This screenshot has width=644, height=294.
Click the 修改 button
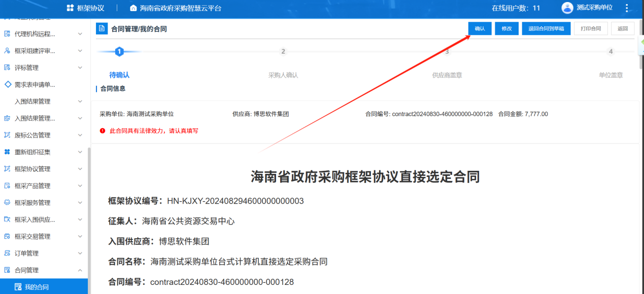(x=506, y=29)
